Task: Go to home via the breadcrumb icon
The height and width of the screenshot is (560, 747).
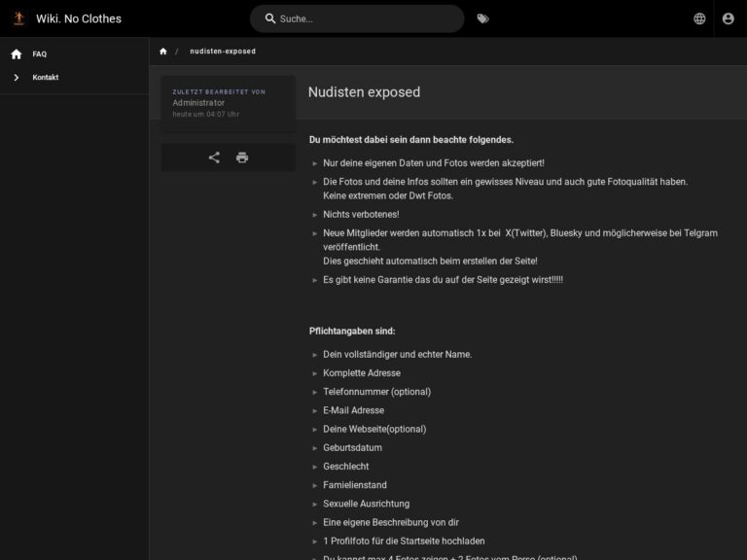Action: click(163, 52)
